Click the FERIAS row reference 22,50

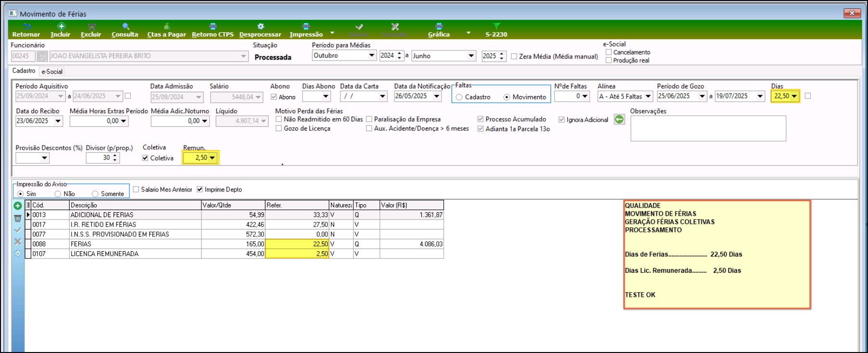[x=297, y=244]
